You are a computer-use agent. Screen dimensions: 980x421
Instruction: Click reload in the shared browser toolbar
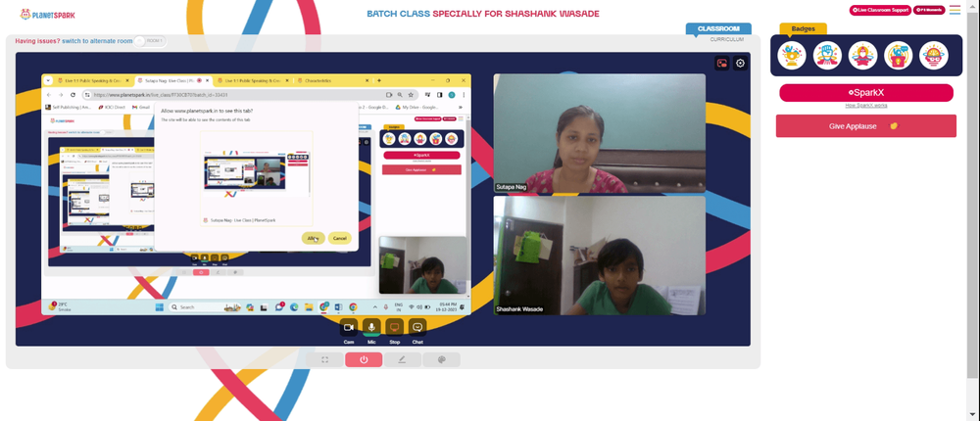[x=73, y=95]
